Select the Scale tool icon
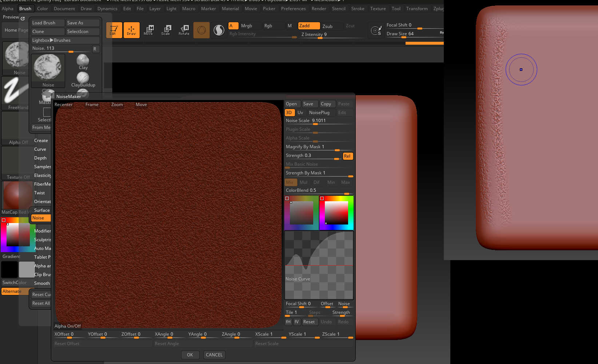Screen dimensions: 598x364 point(166,30)
